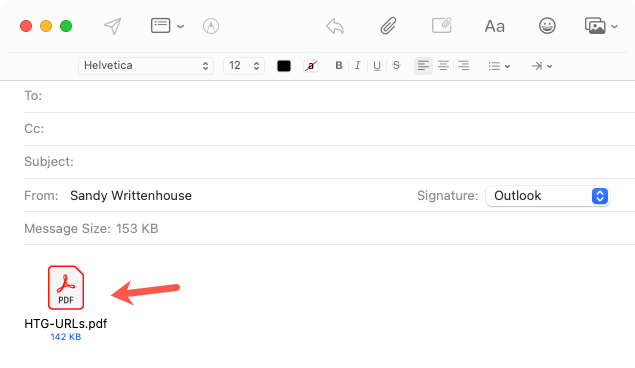Open the Helvetica font dropdown
This screenshot has height=368, width=635.
pyautogui.click(x=146, y=66)
